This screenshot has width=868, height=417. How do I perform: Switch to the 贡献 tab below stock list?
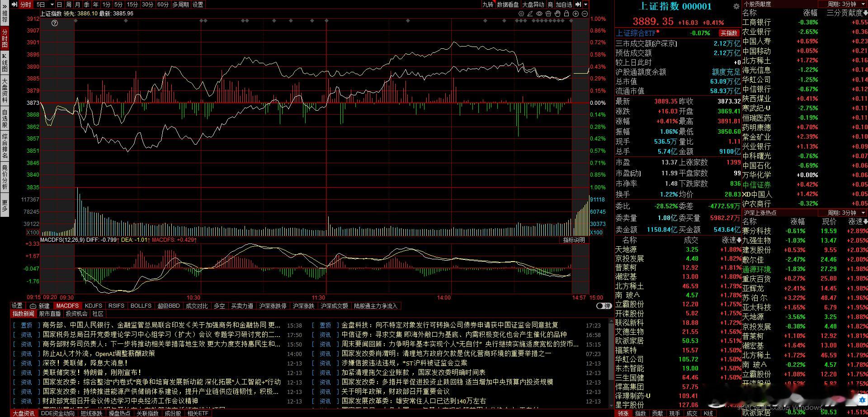coord(657,413)
